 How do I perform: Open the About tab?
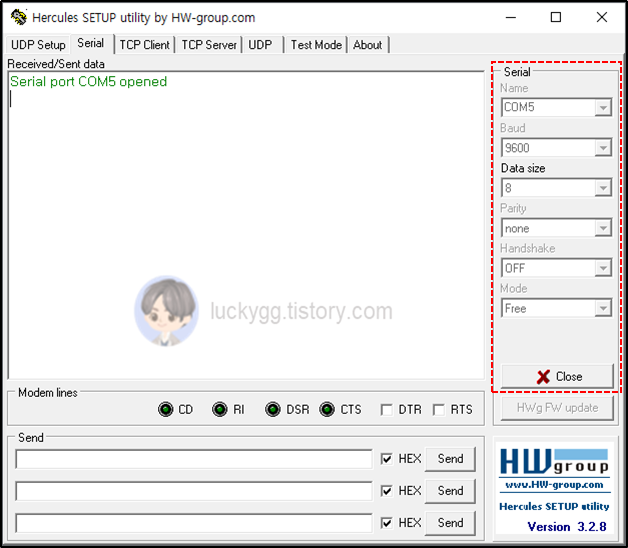pyautogui.click(x=368, y=44)
